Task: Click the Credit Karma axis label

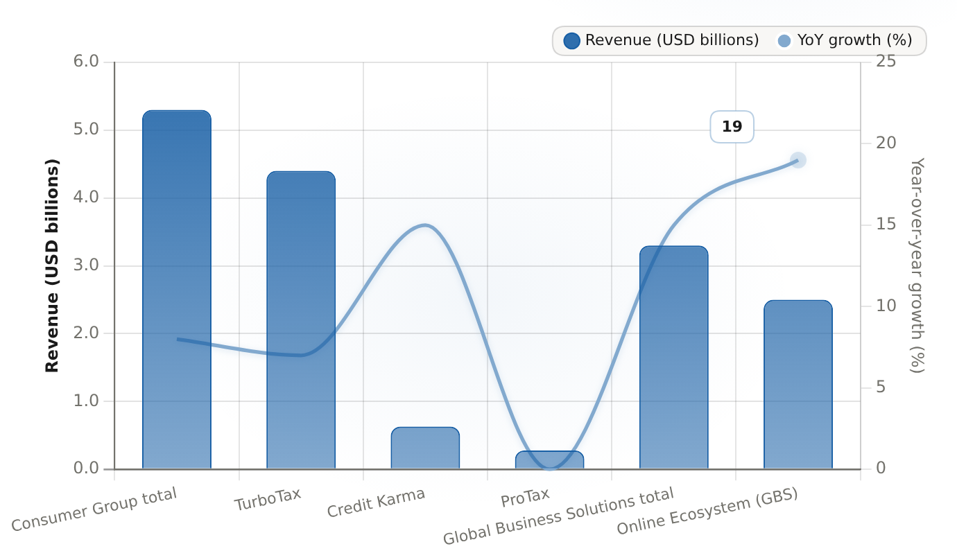Action: click(376, 502)
